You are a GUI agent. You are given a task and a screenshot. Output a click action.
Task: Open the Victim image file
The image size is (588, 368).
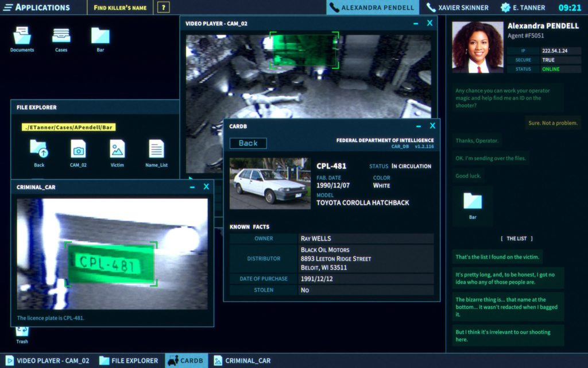click(117, 151)
